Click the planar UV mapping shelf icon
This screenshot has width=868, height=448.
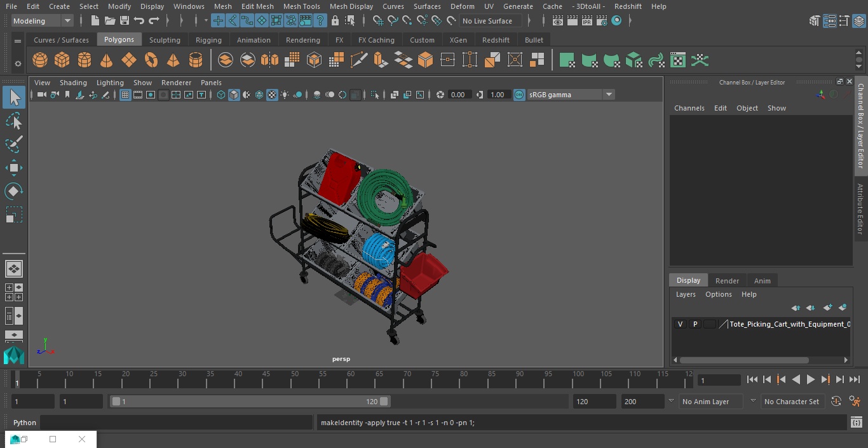(x=567, y=60)
